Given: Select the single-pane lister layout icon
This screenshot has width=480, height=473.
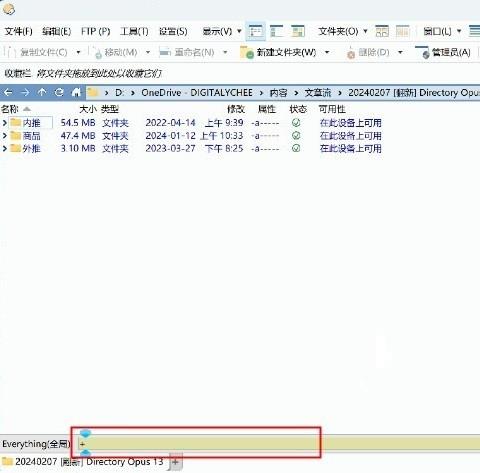Looking at the screenshot, I should (x=256, y=32).
